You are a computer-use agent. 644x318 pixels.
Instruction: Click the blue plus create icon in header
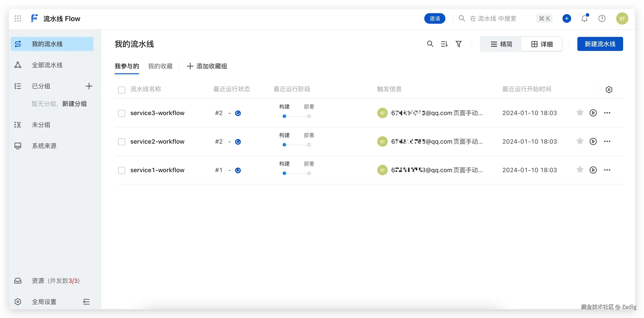click(567, 18)
